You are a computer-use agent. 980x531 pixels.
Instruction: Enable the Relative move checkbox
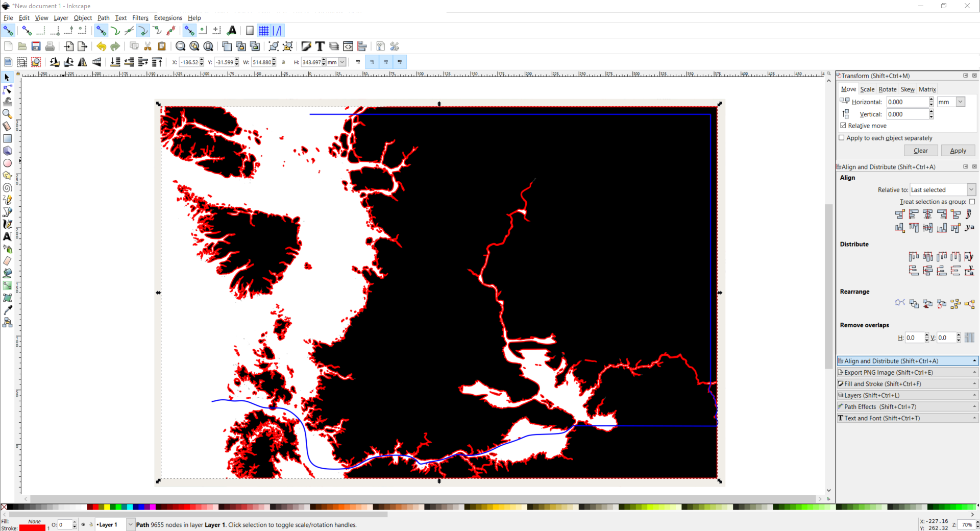tap(843, 126)
